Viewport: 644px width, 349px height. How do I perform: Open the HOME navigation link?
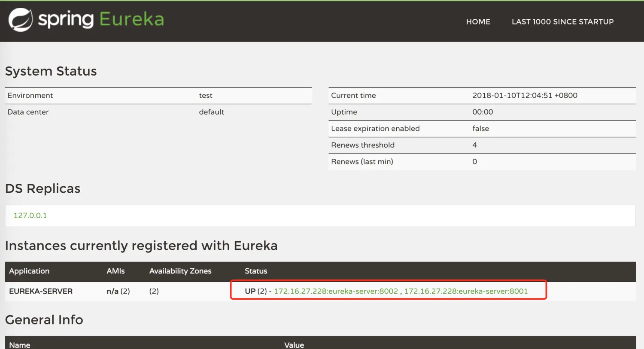[x=478, y=21]
